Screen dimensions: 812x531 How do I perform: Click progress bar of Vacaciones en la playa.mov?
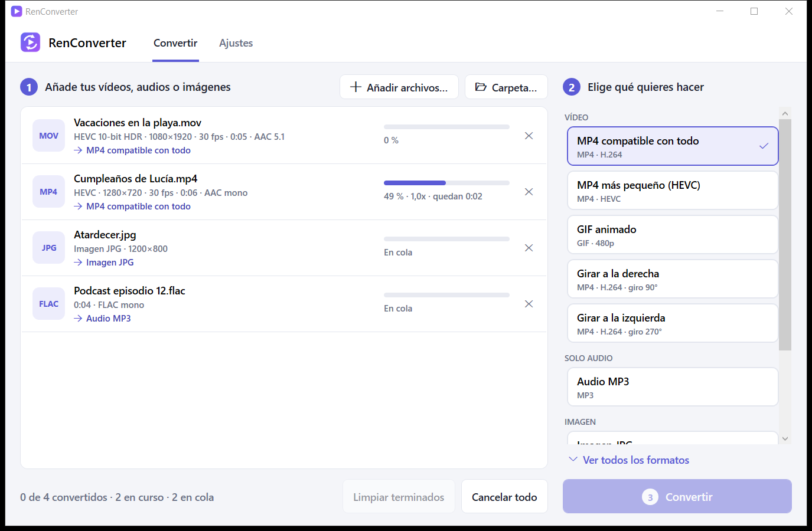coord(446,127)
